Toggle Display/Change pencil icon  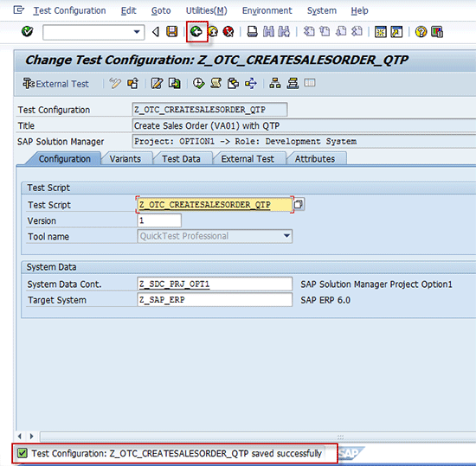click(115, 83)
